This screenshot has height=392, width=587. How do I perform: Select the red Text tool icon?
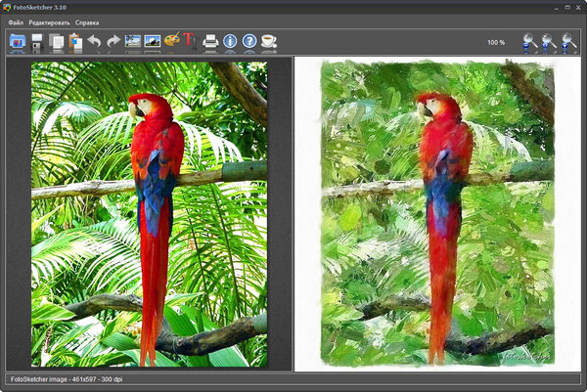coord(190,41)
